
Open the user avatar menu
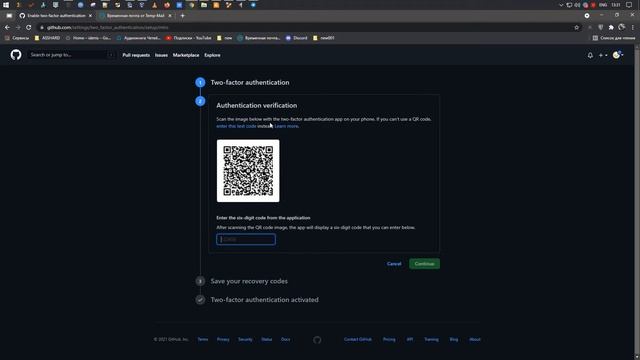pos(618,55)
